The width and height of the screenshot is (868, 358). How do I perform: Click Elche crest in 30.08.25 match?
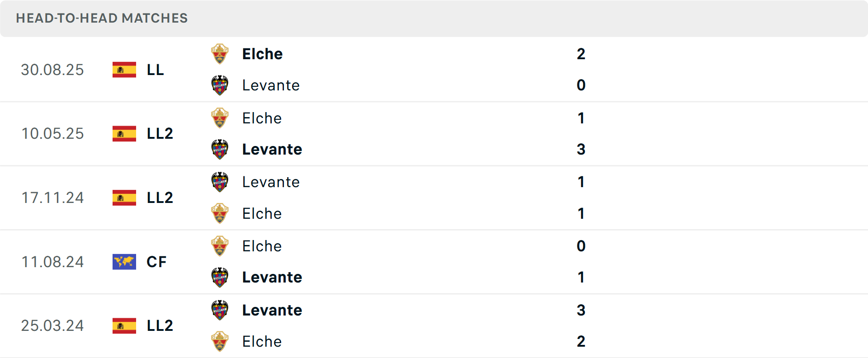point(220,54)
